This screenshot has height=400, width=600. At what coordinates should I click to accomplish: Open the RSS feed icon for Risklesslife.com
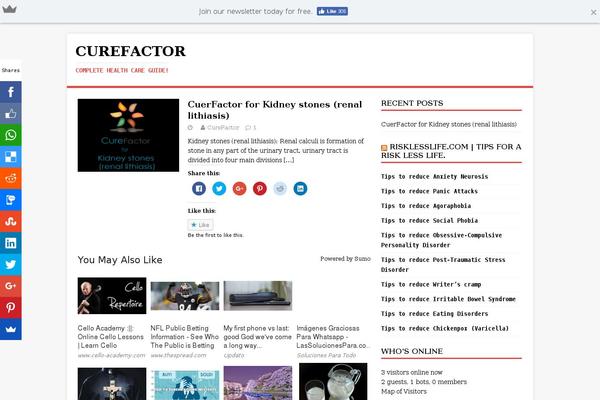[384, 147]
